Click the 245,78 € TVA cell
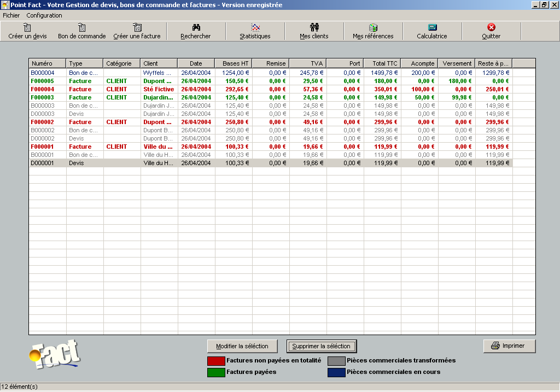This screenshot has height=392, width=560. 307,73
